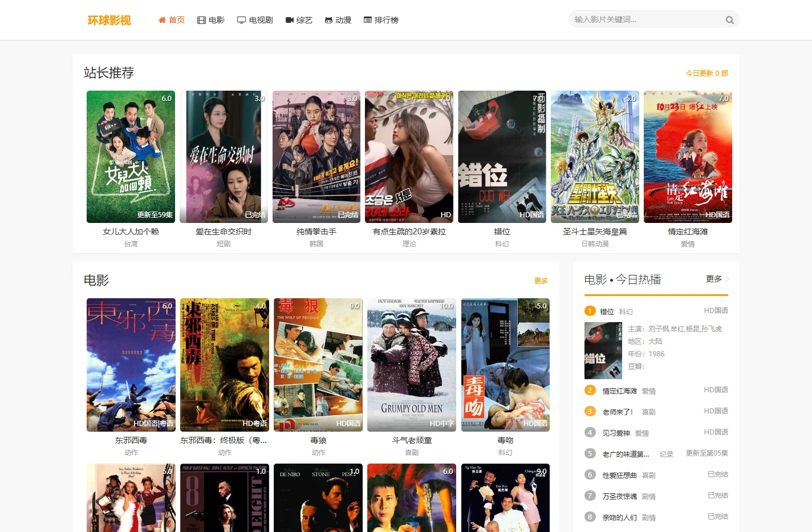Select 见习爱神 in hot list

(616, 433)
